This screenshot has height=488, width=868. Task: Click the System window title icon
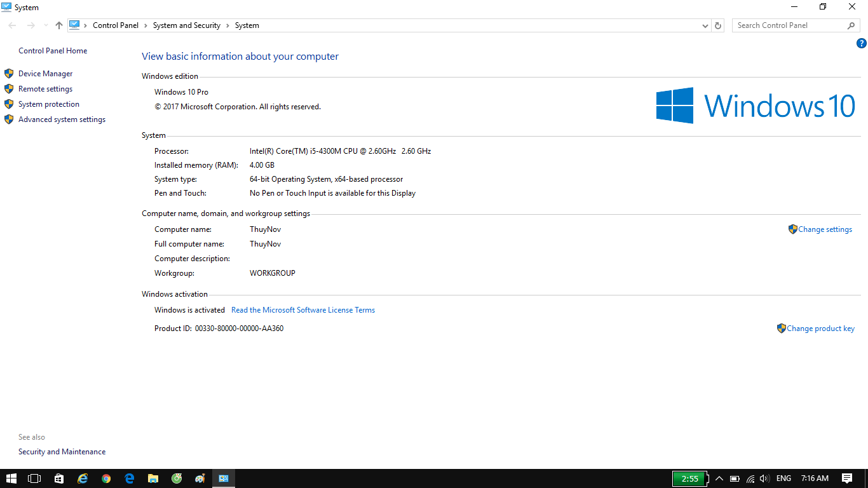click(6, 7)
